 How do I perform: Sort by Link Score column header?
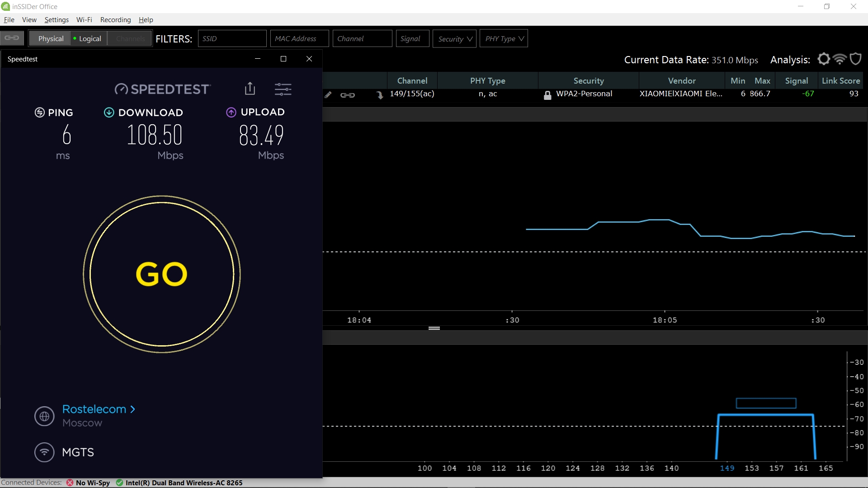click(840, 80)
